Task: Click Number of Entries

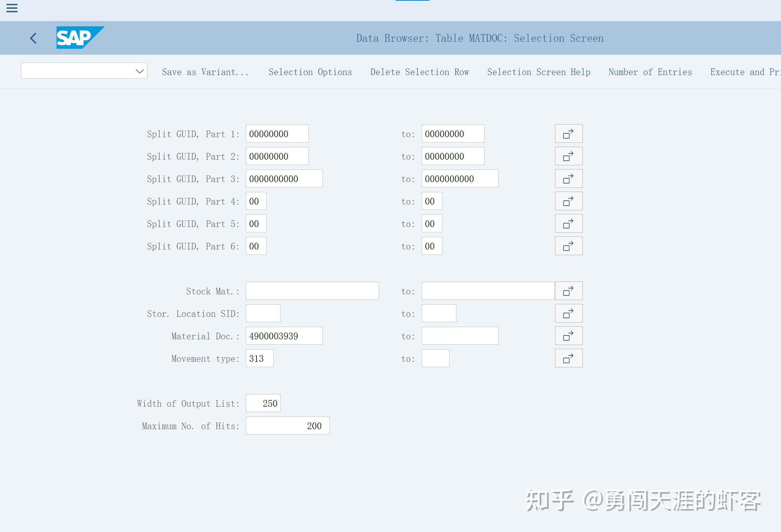Action: 650,72
